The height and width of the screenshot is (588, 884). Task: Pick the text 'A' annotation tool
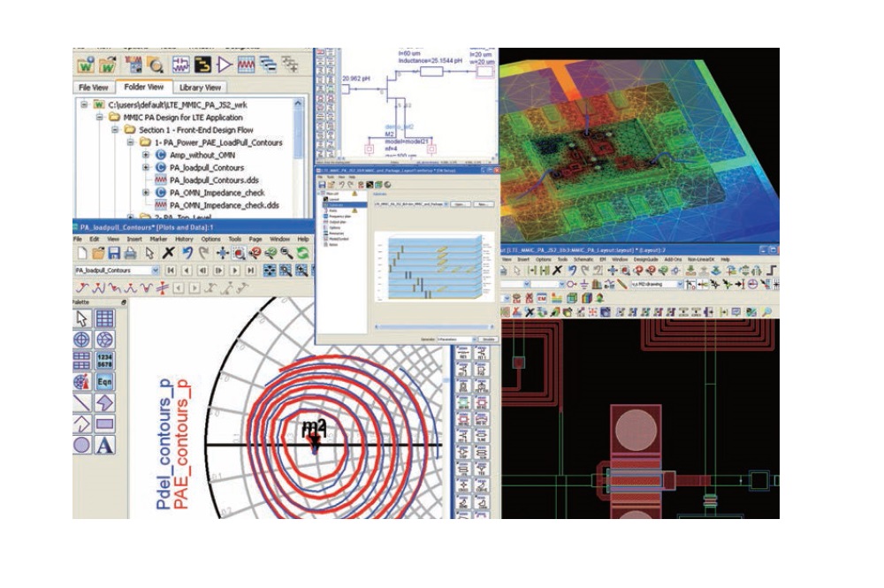click(105, 446)
